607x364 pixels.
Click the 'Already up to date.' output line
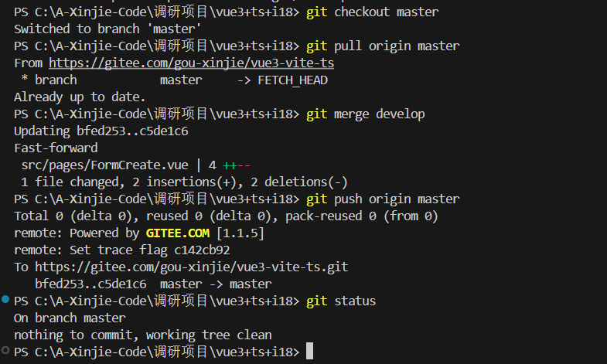point(80,97)
